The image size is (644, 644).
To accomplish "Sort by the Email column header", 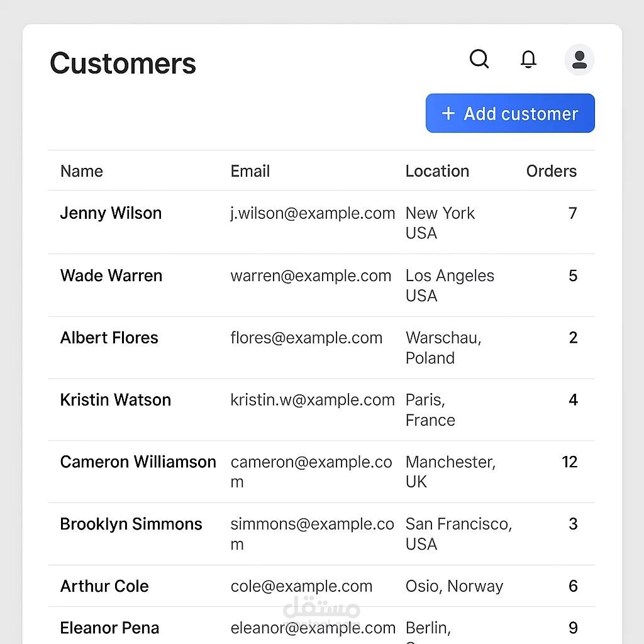I will (250, 171).
